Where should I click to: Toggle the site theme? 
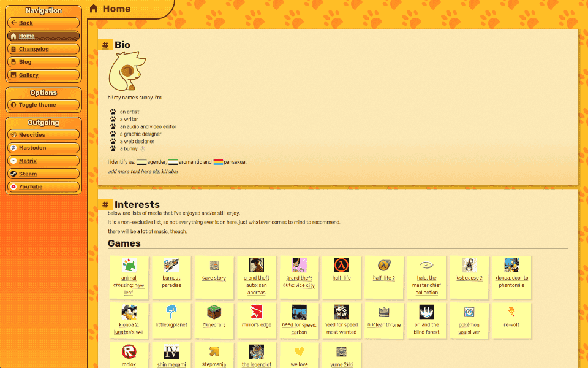43,105
